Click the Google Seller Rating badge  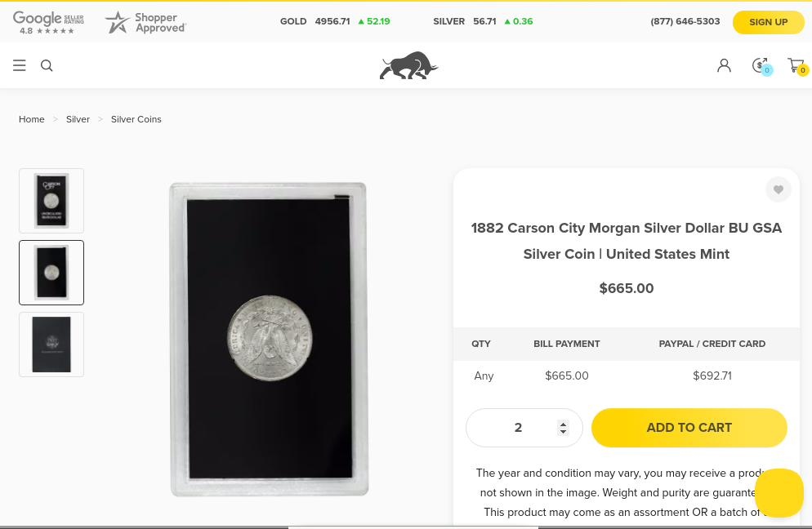(48, 23)
